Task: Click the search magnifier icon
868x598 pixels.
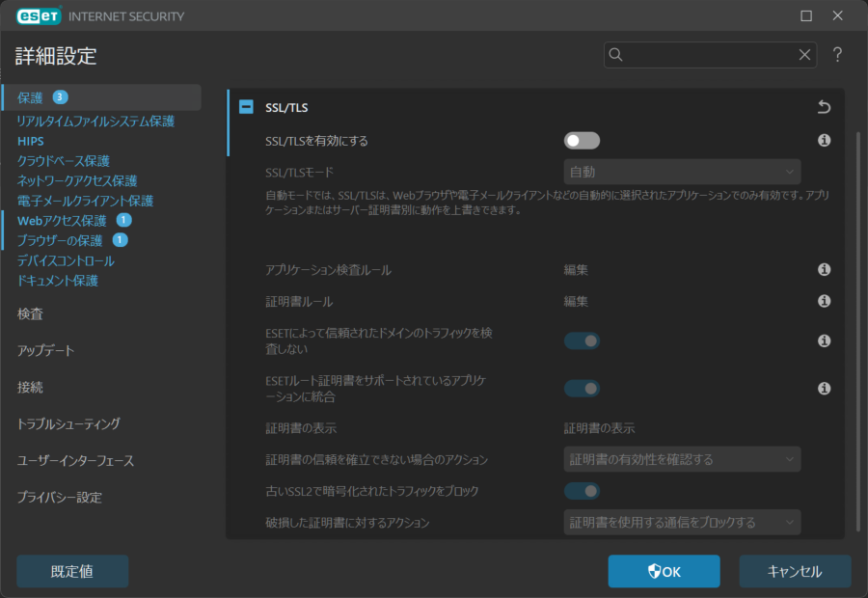Action: [x=615, y=55]
